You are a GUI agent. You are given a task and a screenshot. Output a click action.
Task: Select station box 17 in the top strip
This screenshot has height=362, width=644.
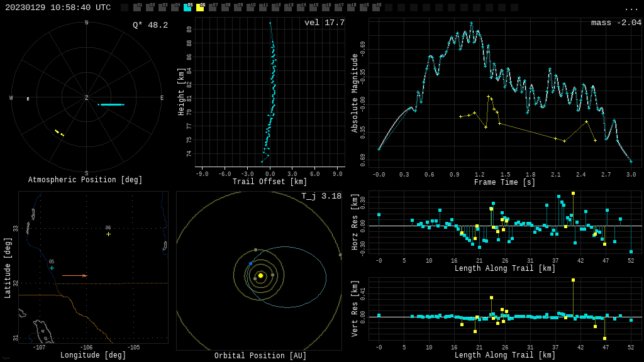click(339, 8)
